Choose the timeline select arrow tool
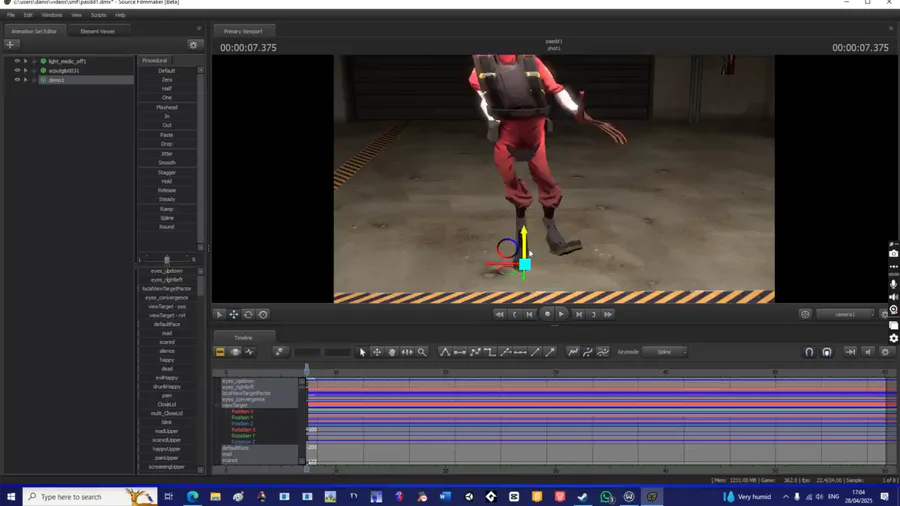The image size is (900, 506). point(362,352)
